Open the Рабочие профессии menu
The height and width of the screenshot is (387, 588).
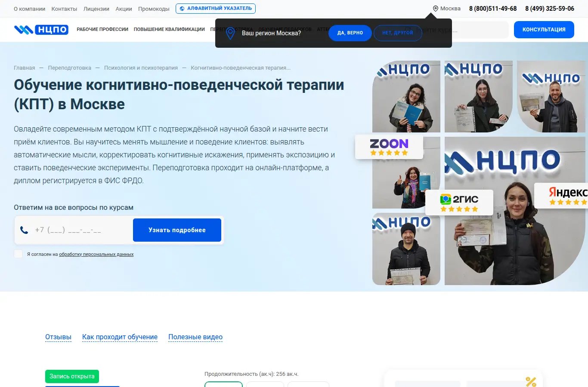click(x=102, y=30)
